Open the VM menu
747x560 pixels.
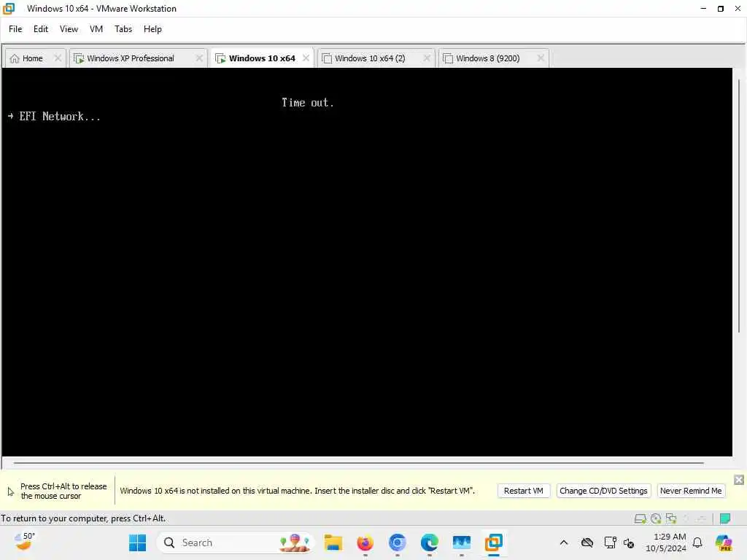pyautogui.click(x=96, y=29)
